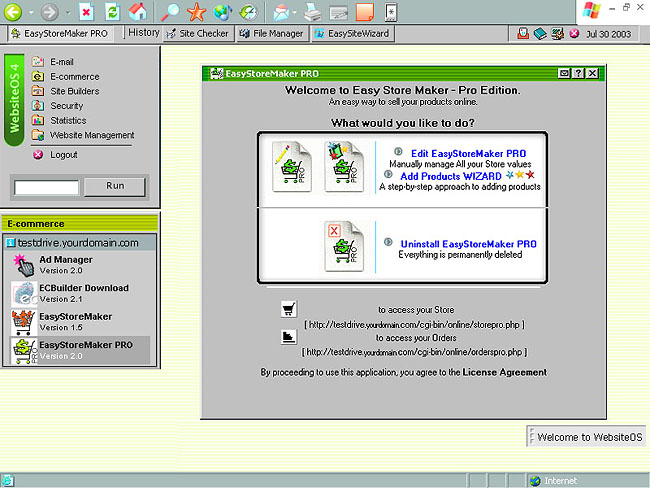Image resolution: width=650 pixels, height=488 pixels.
Task: Click the Run button
Action: click(x=115, y=186)
